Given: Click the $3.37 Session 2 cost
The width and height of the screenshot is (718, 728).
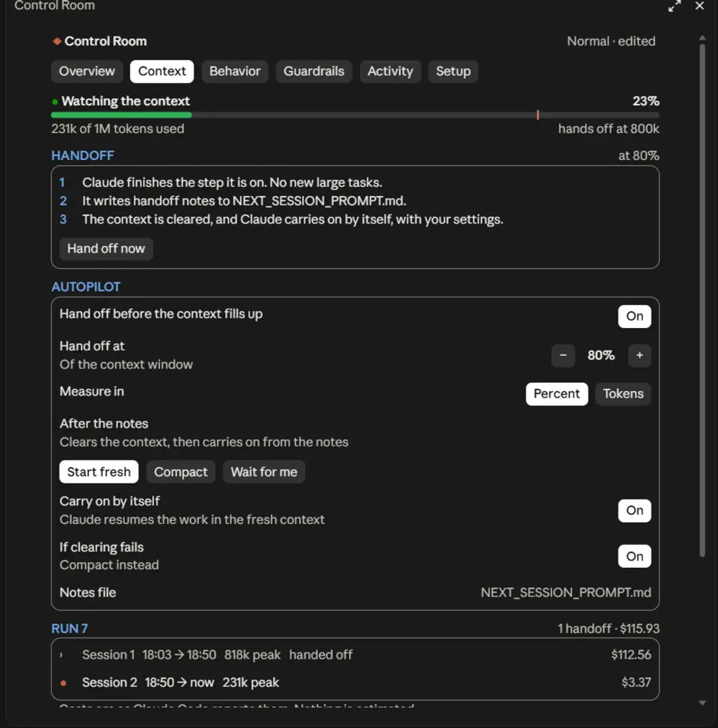Looking at the screenshot, I should (x=636, y=683).
